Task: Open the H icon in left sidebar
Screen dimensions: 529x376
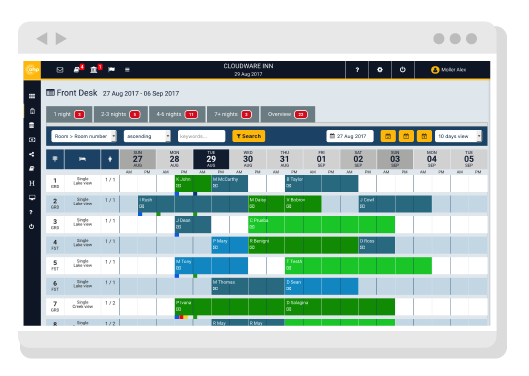Action: (32, 183)
